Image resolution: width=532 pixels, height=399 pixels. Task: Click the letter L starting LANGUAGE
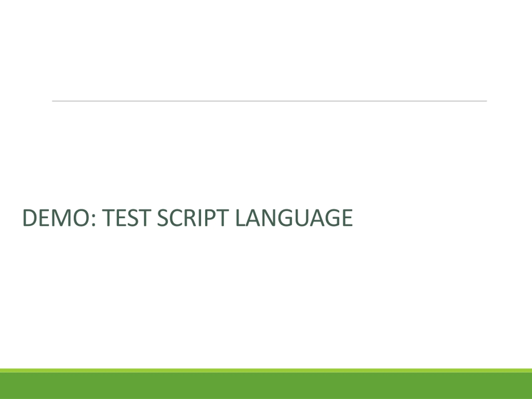point(241,218)
